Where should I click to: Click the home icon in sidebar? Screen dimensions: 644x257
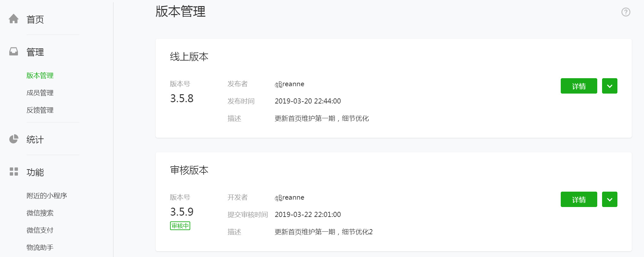[x=13, y=19]
